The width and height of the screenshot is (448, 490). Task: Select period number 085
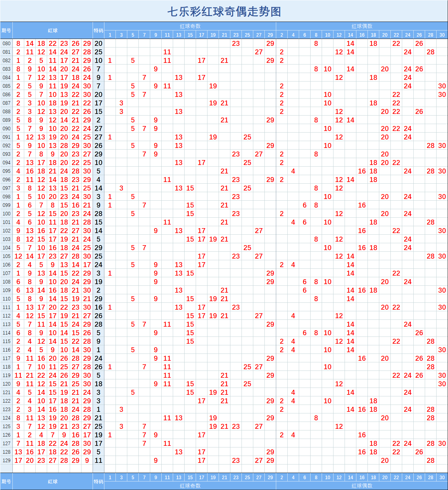tap(7, 86)
